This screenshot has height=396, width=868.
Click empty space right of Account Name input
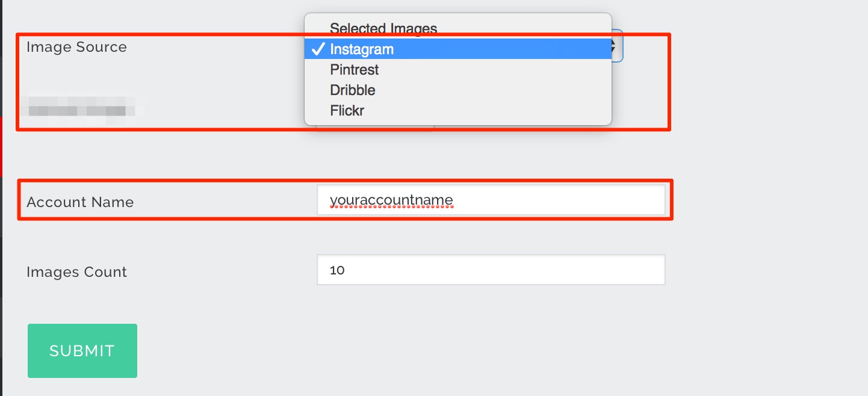click(764, 200)
